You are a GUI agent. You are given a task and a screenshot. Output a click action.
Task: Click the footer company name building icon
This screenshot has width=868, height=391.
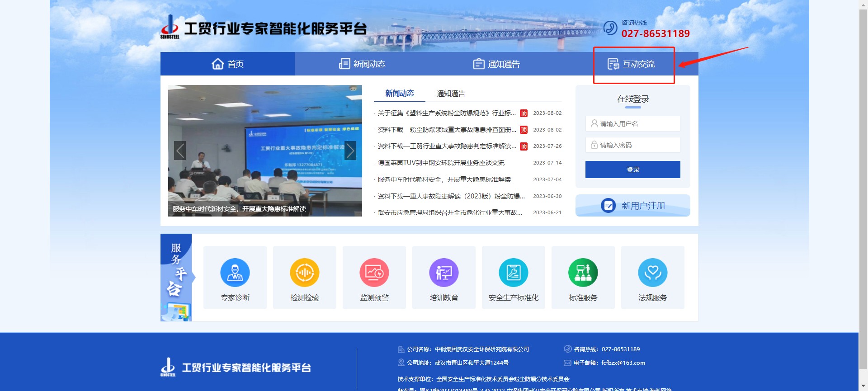pos(401,349)
